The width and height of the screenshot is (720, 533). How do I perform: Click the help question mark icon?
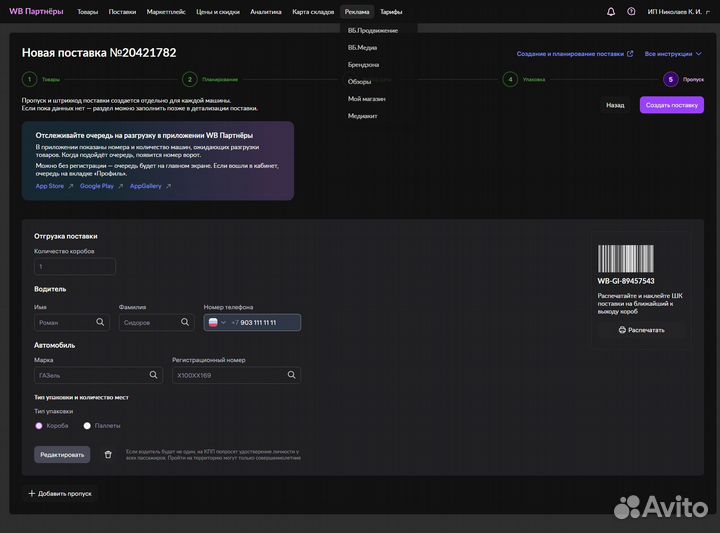(630, 12)
